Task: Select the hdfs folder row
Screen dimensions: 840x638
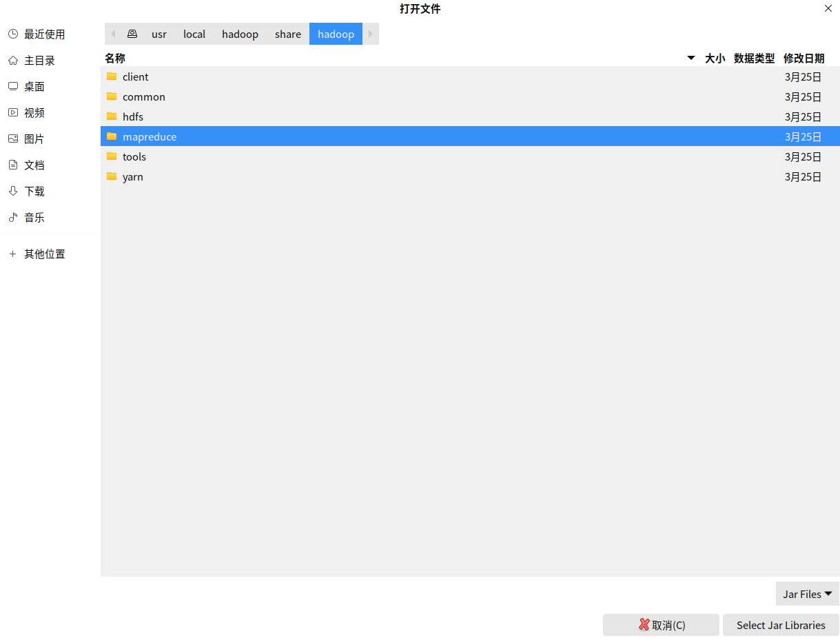Action: pyautogui.click(x=470, y=116)
